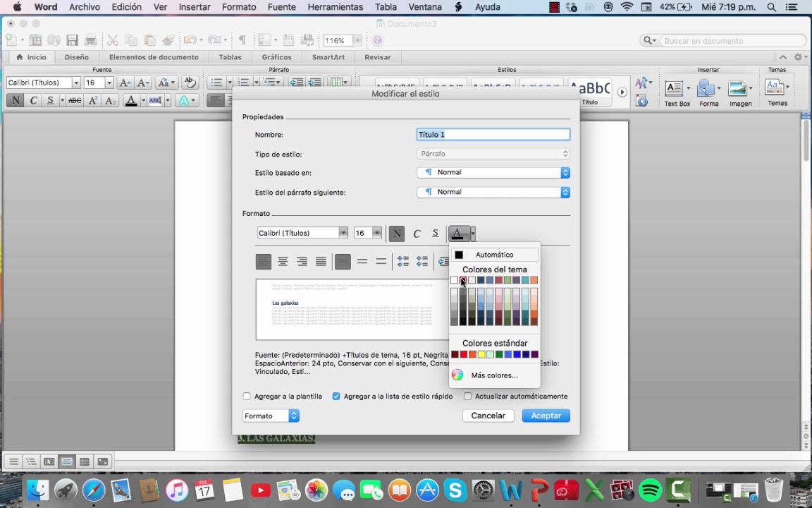Increase paragraph spacing in the dialog

point(403,262)
